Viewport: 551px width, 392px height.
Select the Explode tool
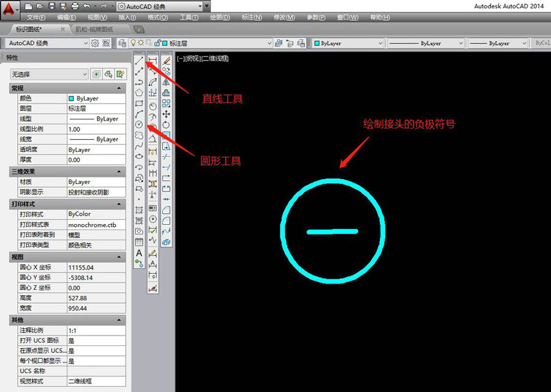coord(166,242)
